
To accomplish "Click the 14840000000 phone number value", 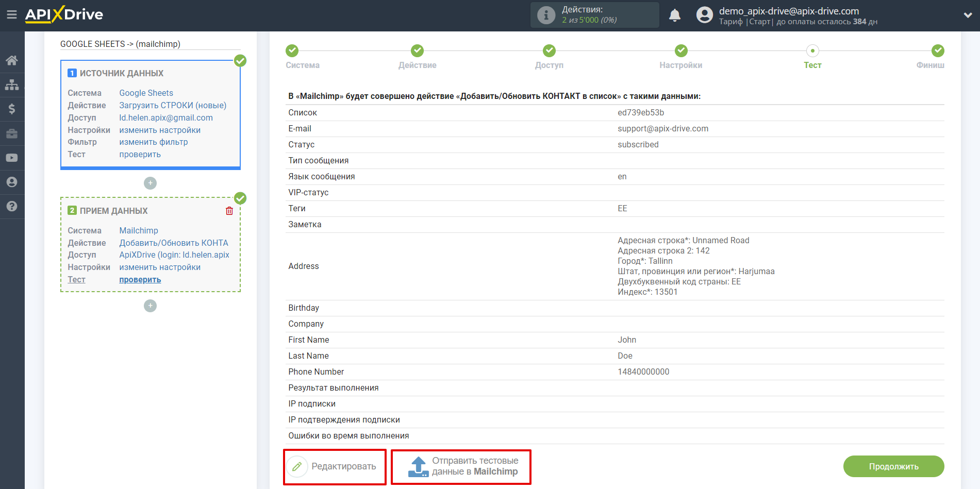I will 643,372.
